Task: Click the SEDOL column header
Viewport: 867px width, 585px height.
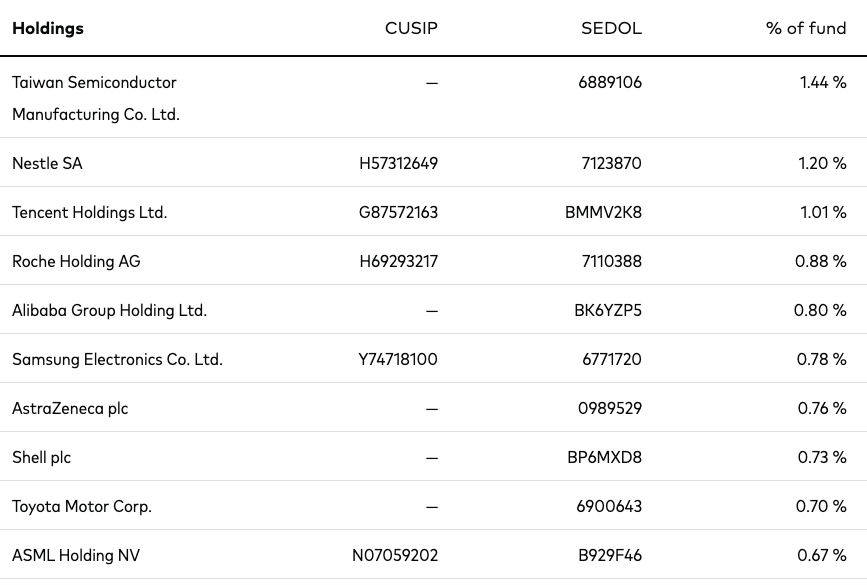Action: 611,28
